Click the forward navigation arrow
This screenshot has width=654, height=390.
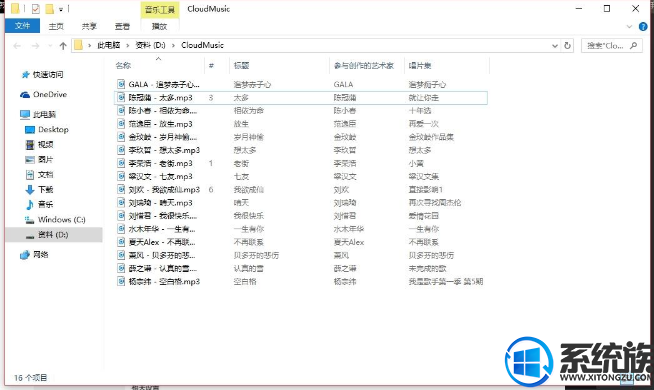point(35,45)
